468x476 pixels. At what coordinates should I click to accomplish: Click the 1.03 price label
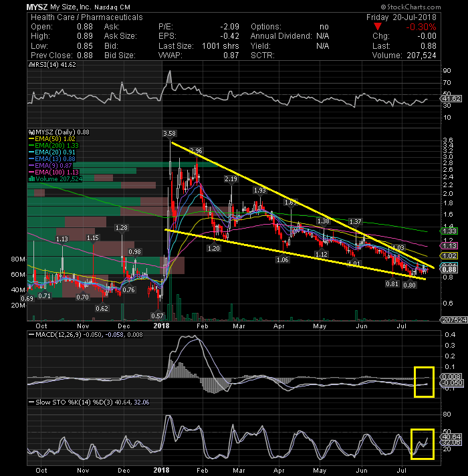click(x=398, y=248)
